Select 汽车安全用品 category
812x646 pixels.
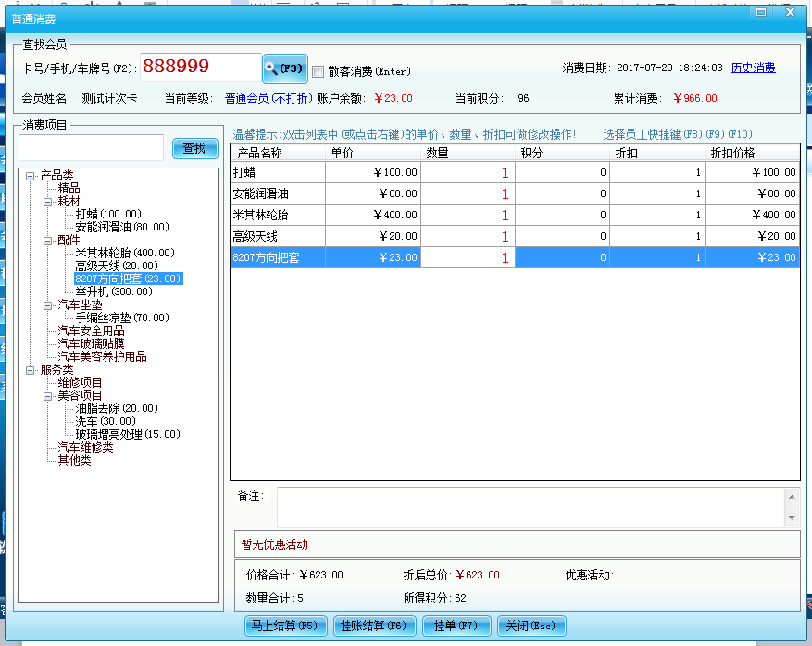coord(91,330)
